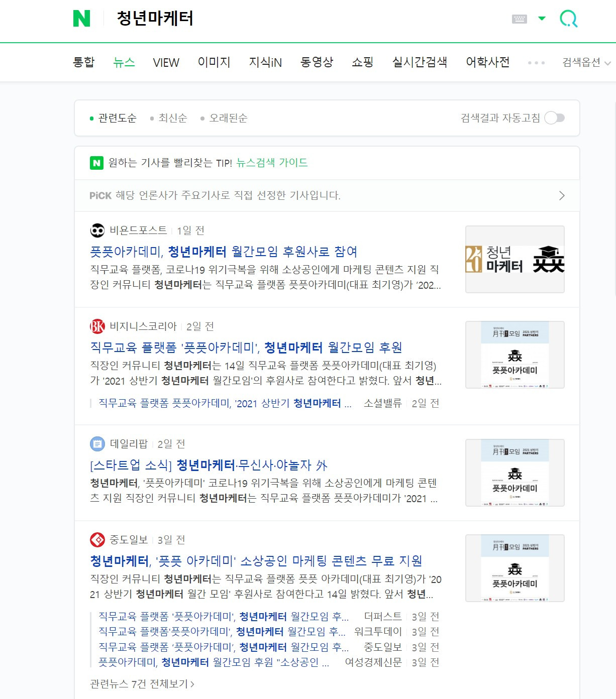Open the keyboard input dropdown arrow
The width and height of the screenshot is (616, 699).
click(x=542, y=19)
